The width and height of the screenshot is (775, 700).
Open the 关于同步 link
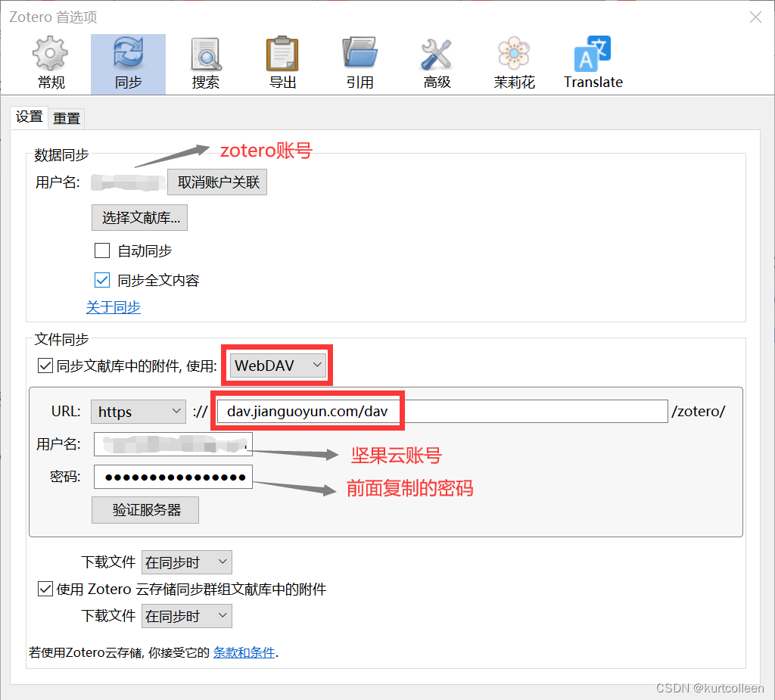coord(113,307)
